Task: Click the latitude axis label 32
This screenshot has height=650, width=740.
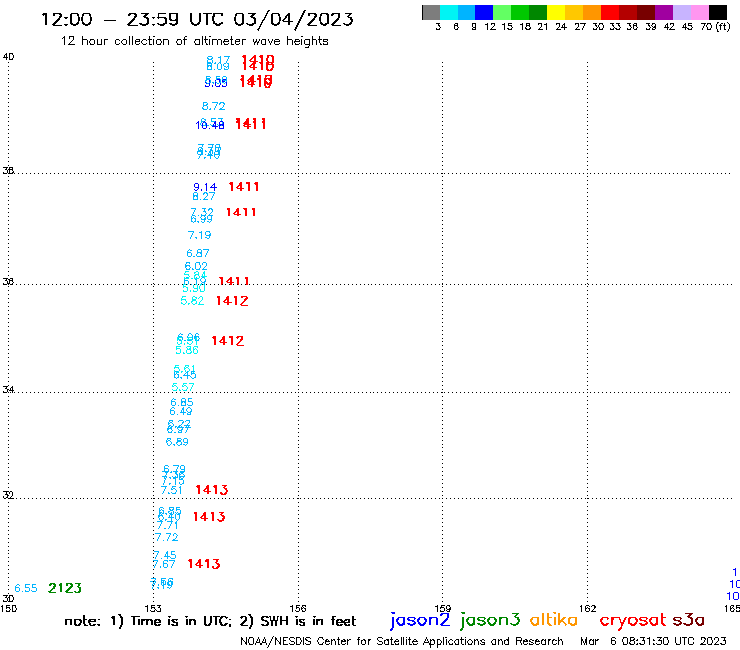Action: pos(8,495)
